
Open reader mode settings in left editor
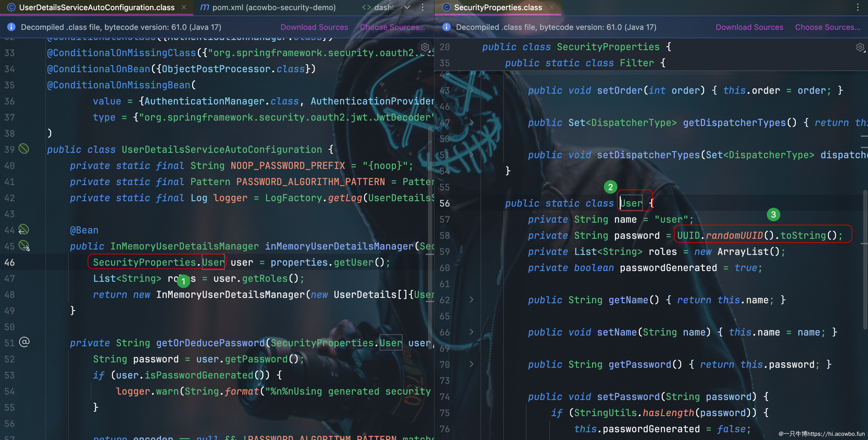(x=425, y=47)
